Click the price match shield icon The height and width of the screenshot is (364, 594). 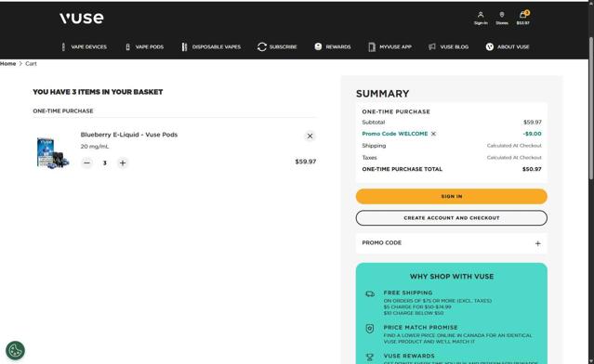point(370,329)
